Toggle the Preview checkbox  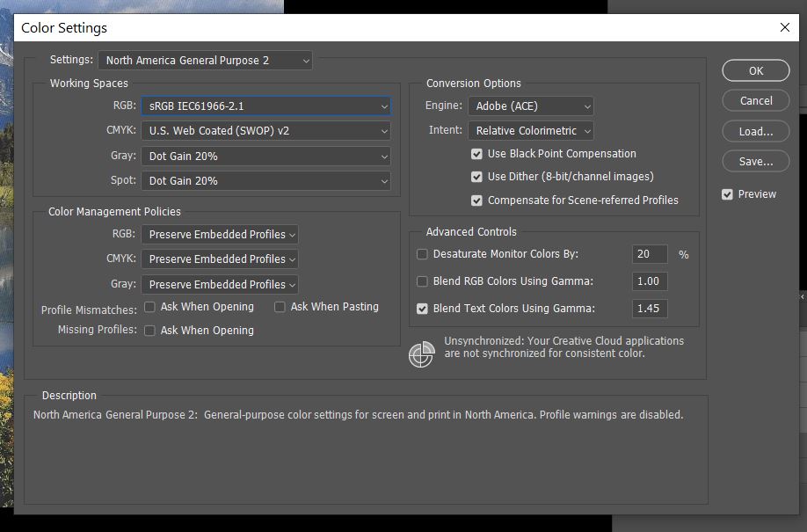pyautogui.click(x=727, y=194)
